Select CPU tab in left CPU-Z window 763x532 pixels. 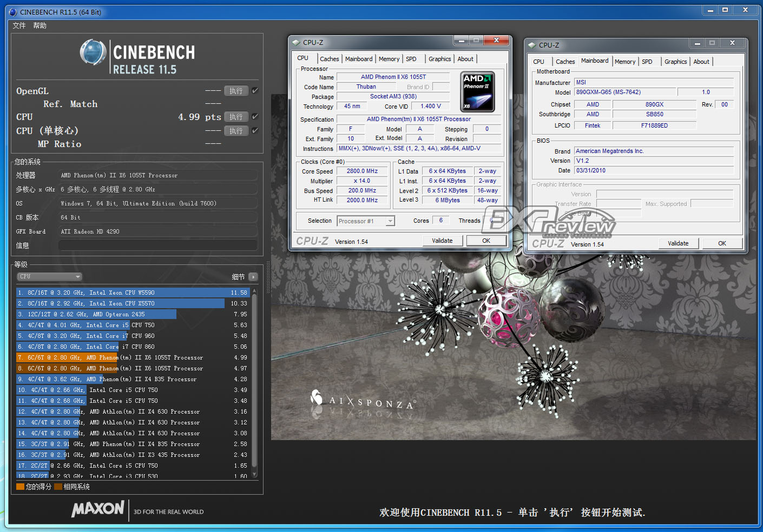pos(303,58)
